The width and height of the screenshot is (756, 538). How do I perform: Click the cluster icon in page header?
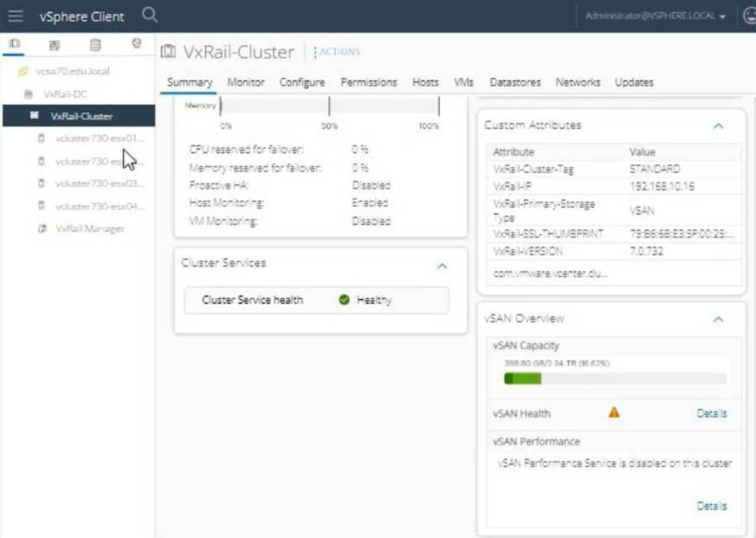168,51
